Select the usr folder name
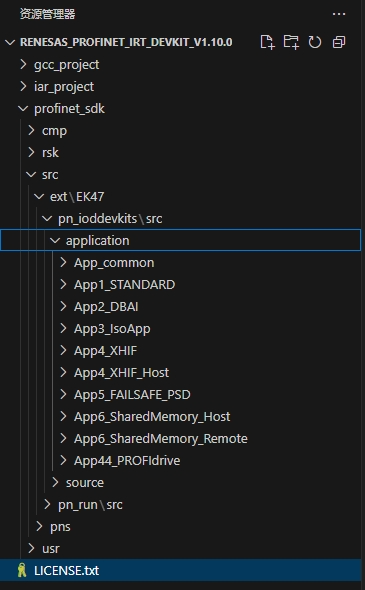Image resolution: width=365 pixels, height=590 pixels. (x=51, y=549)
